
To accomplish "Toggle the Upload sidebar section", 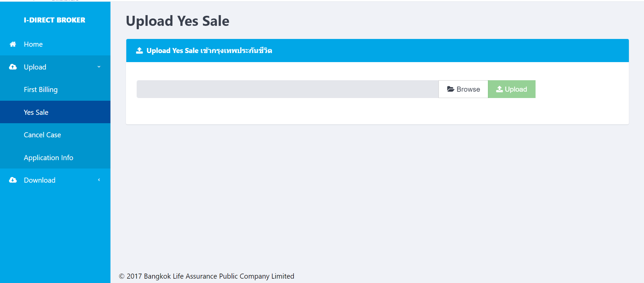I will pos(55,67).
